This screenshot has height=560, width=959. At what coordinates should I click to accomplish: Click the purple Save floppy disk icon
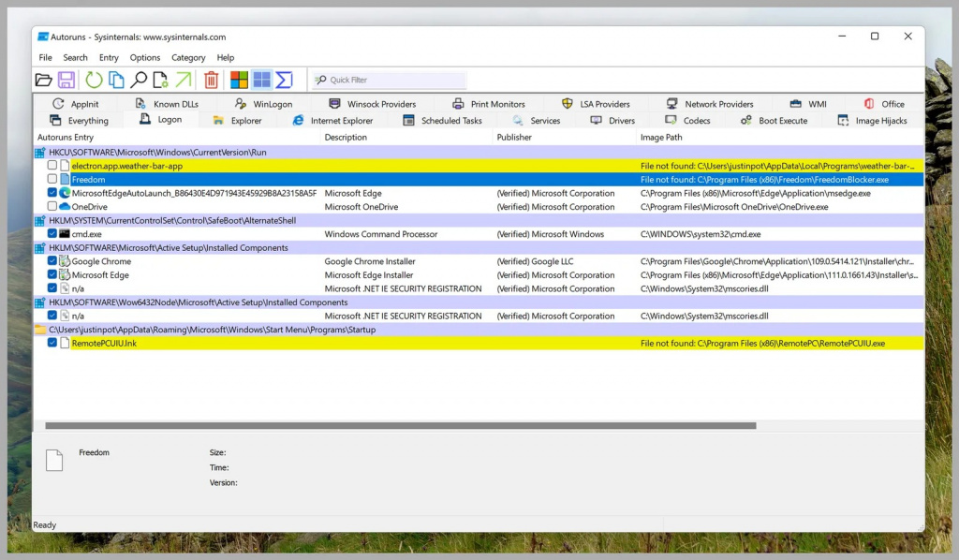pyautogui.click(x=66, y=81)
